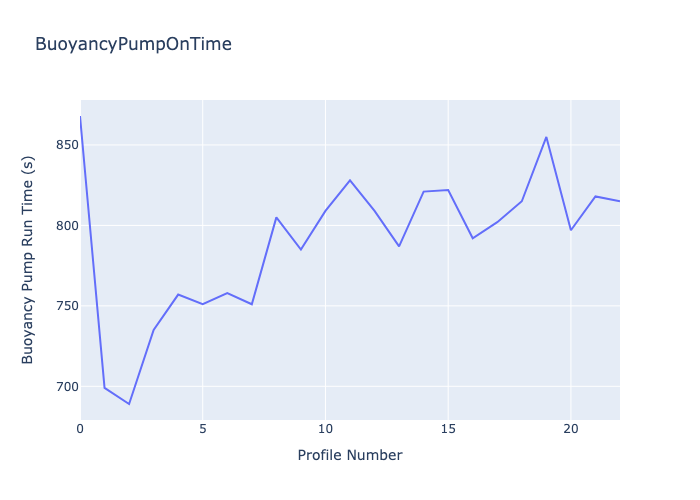Click the BuoyancyPumpOnTime chart title

pyautogui.click(x=133, y=44)
